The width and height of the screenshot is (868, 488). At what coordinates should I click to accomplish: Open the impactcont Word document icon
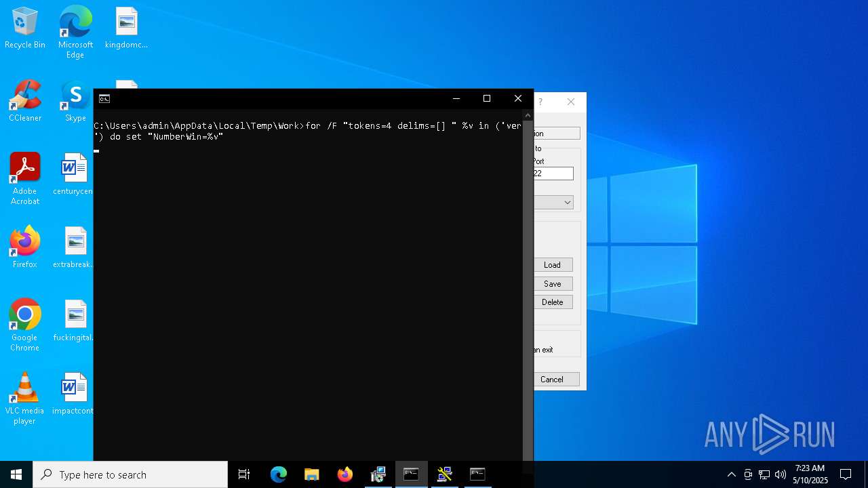click(73, 394)
